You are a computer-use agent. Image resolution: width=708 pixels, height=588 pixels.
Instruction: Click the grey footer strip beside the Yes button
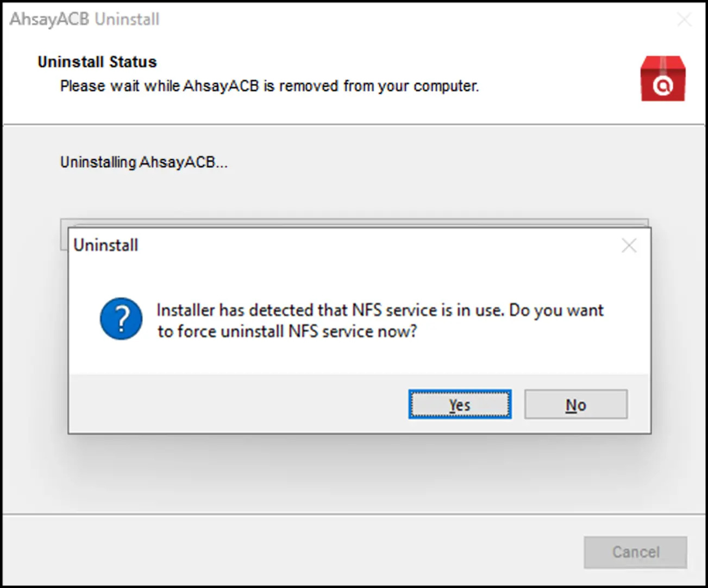239,403
